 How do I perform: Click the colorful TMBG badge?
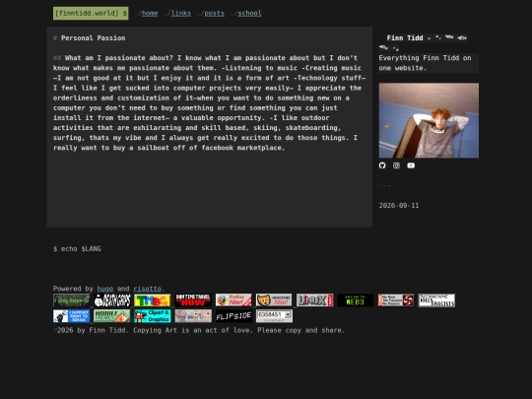click(x=153, y=300)
